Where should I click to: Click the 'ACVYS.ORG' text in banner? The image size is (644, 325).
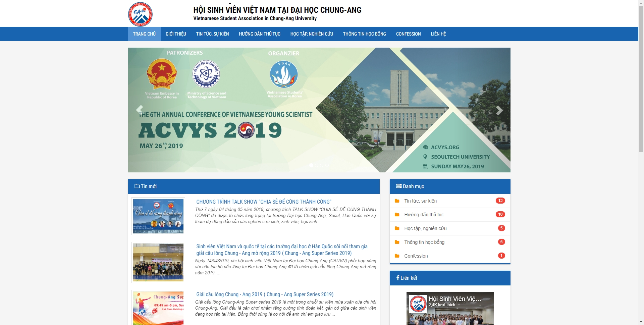point(445,147)
